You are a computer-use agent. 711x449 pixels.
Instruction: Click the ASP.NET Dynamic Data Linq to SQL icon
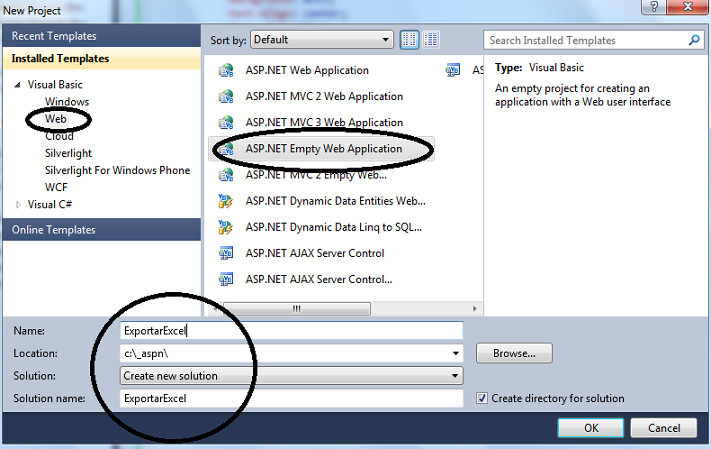pos(226,227)
